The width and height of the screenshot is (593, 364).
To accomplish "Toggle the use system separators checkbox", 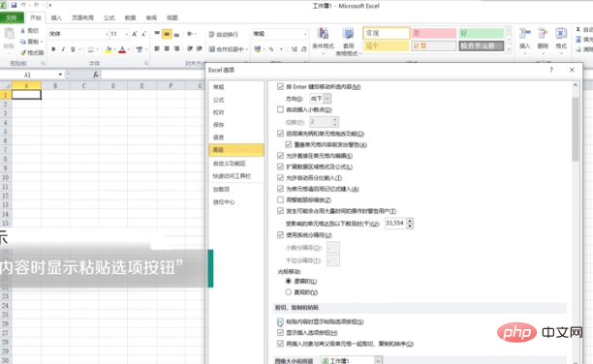I will point(280,234).
